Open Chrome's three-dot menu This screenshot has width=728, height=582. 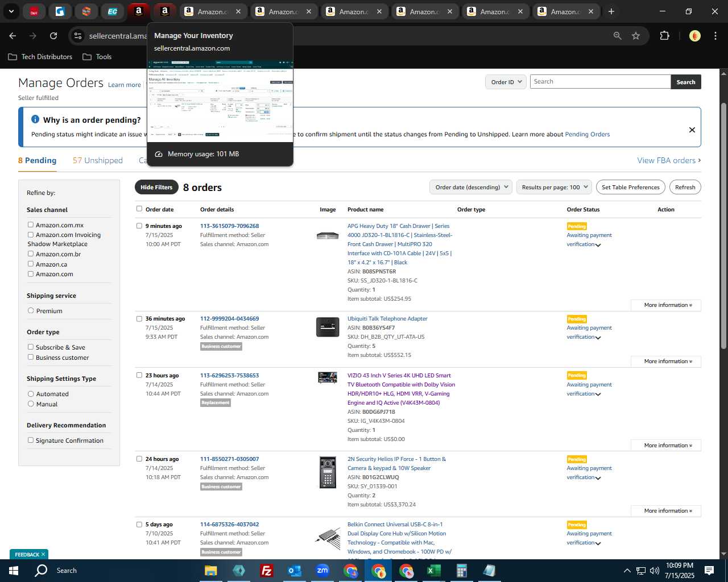pos(714,36)
